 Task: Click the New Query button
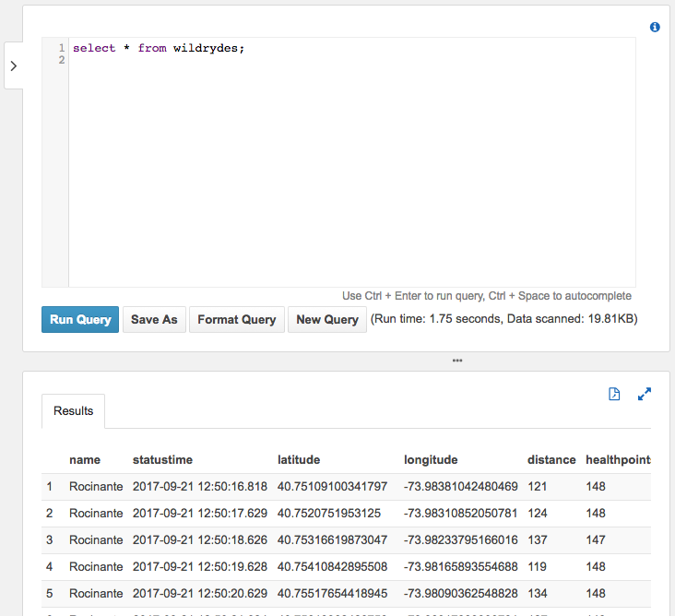(327, 319)
